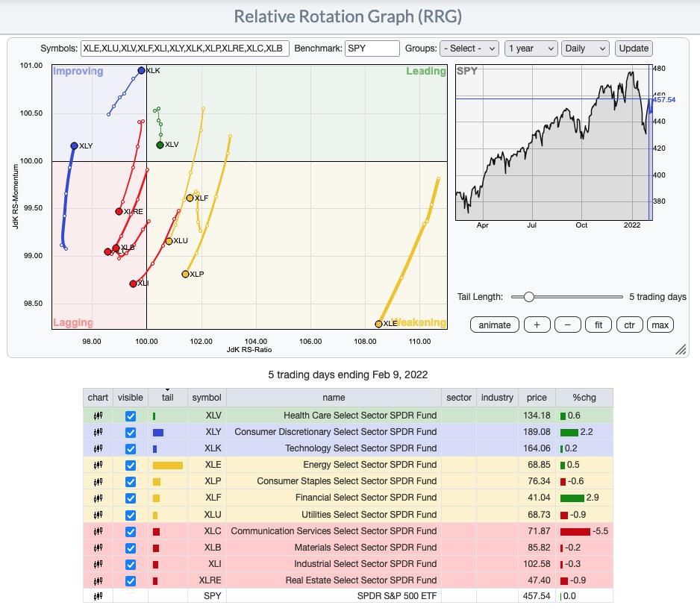Click the Tail Length slider handle
The width and height of the screenshot is (700, 611).
tap(529, 297)
